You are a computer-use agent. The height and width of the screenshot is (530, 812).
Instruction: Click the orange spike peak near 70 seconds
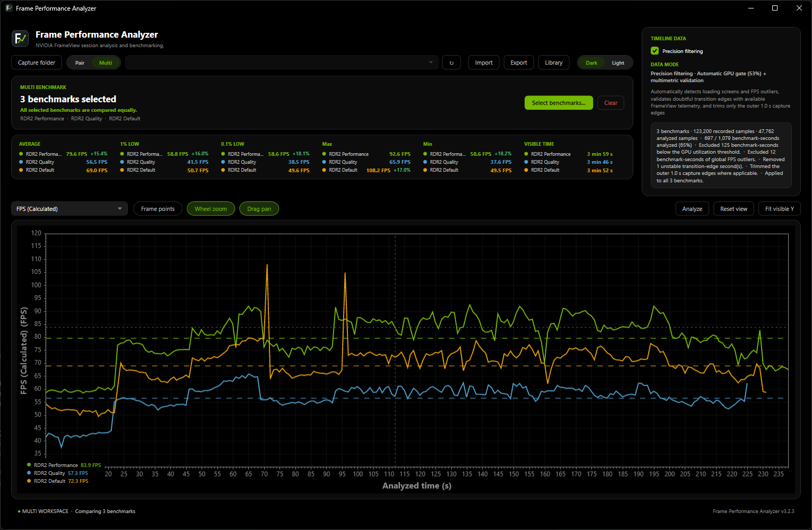[x=267, y=264]
